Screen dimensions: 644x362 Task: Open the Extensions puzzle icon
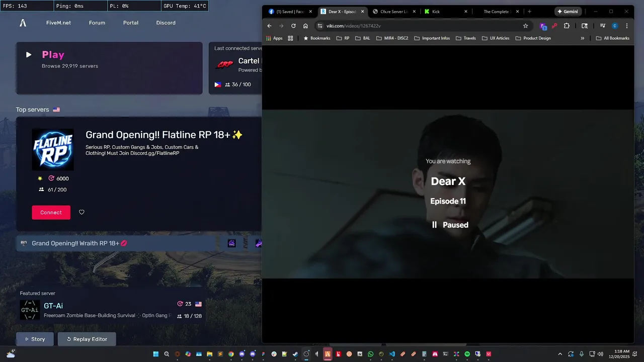point(567,26)
